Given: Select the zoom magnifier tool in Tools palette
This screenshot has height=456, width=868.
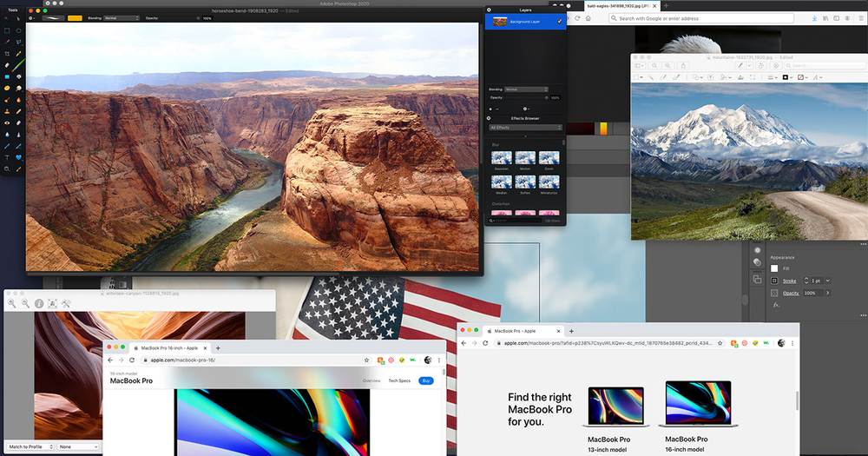Looking at the screenshot, I should click(7, 169).
